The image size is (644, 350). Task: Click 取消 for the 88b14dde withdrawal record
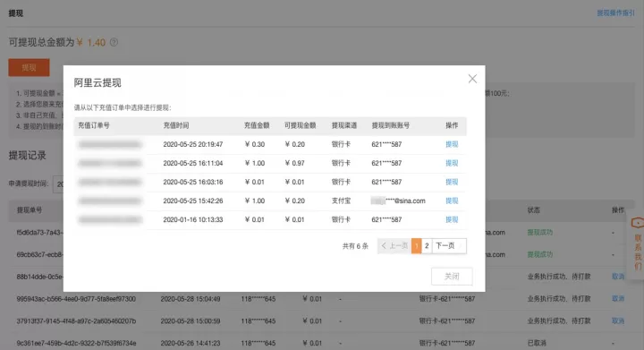point(618,277)
